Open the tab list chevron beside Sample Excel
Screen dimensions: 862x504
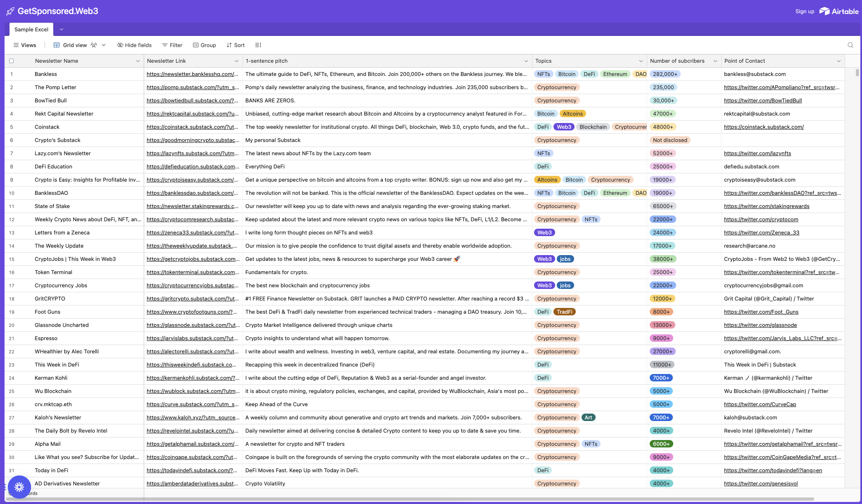click(62, 29)
